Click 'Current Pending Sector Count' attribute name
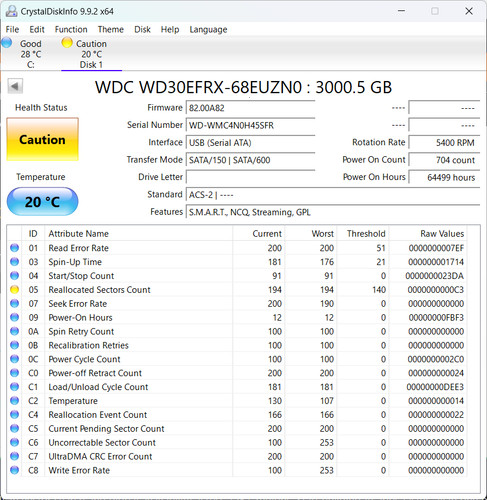The width and height of the screenshot is (487, 500). (106, 429)
